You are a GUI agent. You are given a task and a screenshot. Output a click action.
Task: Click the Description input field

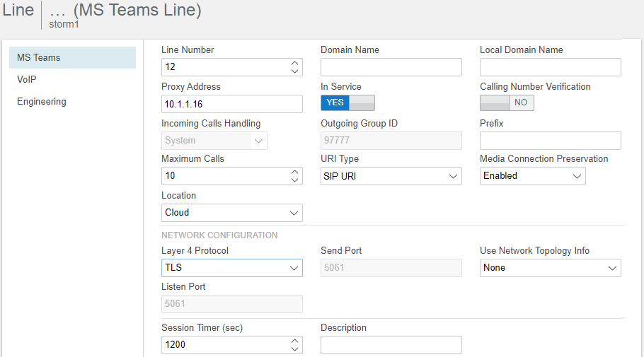click(x=391, y=345)
